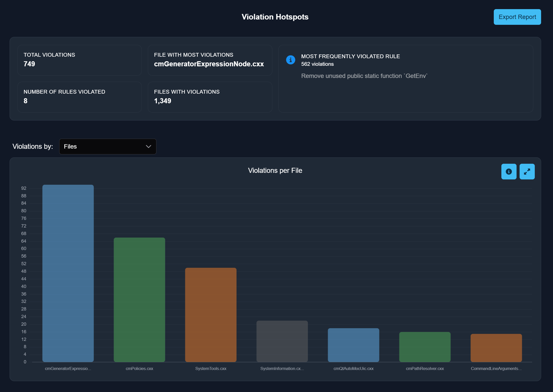Screen dimensions: 553x392
Task: Click the blue info icon beside most violated rule
Action: pos(291,60)
